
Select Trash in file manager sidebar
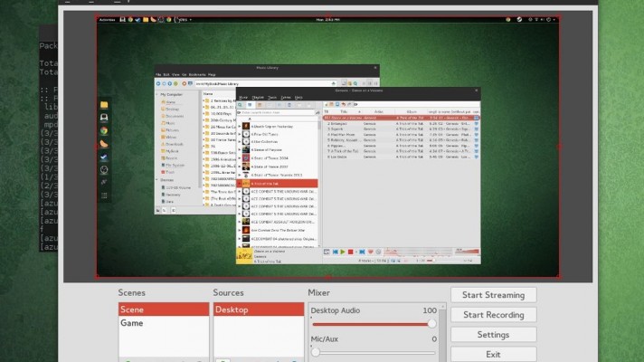[168, 172]
